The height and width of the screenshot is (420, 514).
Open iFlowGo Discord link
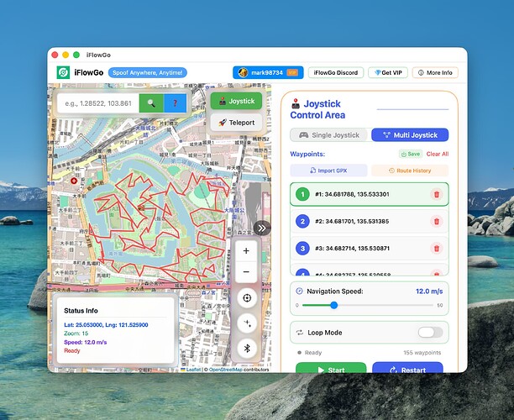click(x=336, y=72)
